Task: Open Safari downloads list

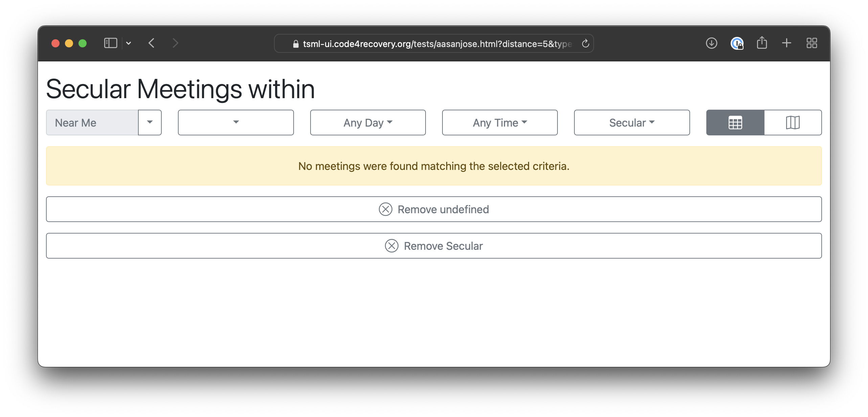Action: coord(711,43)
